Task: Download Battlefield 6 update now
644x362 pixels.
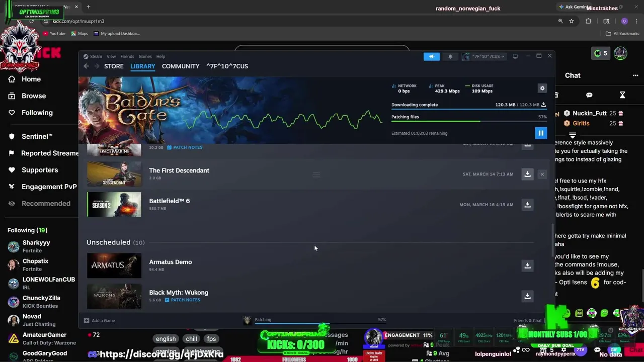Action: pos(527,205)
